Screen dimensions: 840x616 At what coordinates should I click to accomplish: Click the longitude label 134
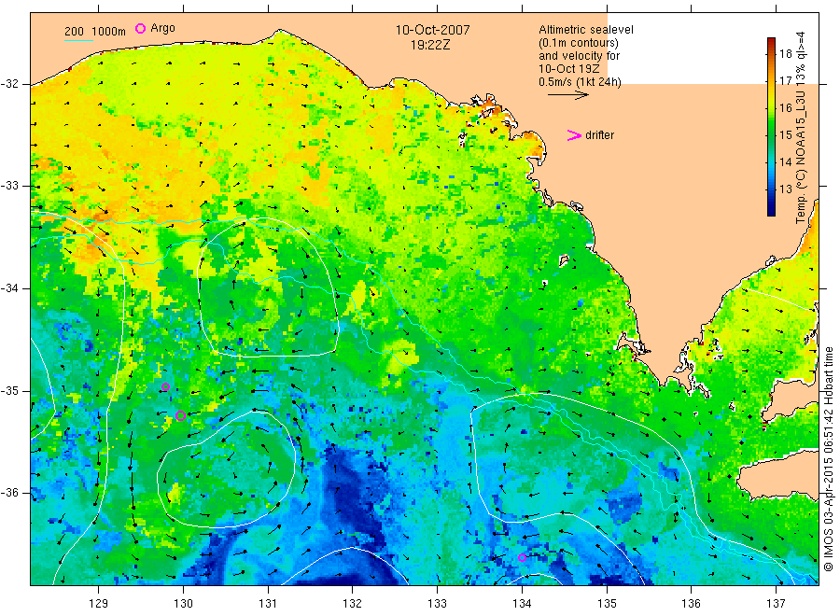pos(522,604)
